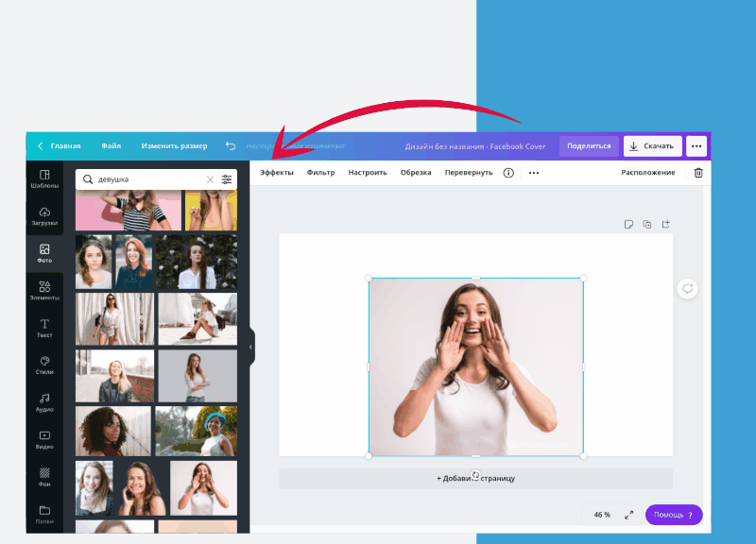Open the Аудио (Audio) sidebar panel
Viewport: 756px width, 544px height.
(x=44, y=402)
